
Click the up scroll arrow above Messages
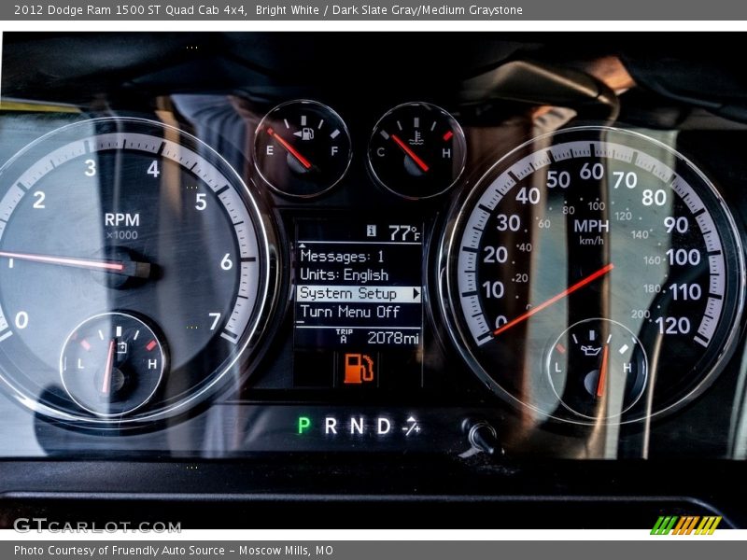point(302,245)
